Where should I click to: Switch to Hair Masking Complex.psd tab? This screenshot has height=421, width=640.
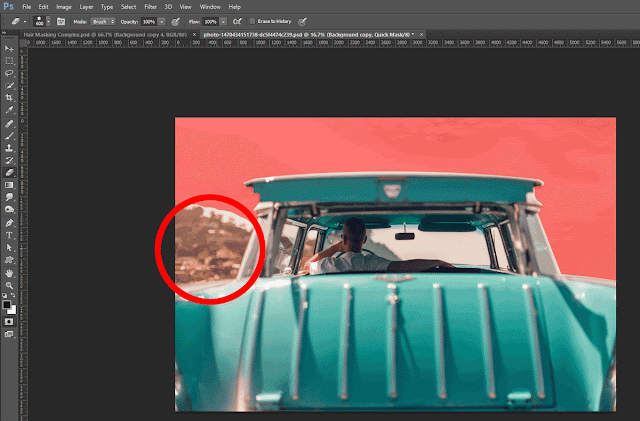pos(105,35)
